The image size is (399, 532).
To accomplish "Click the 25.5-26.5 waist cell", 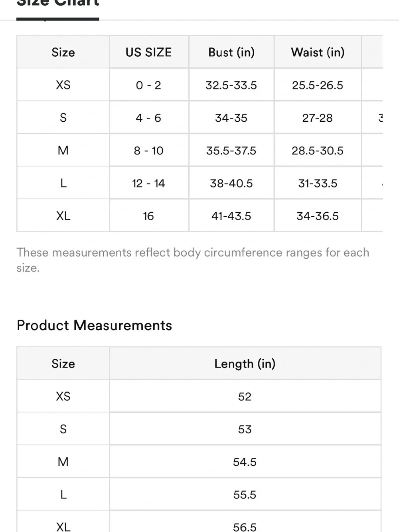I will (x=318, y=85).
